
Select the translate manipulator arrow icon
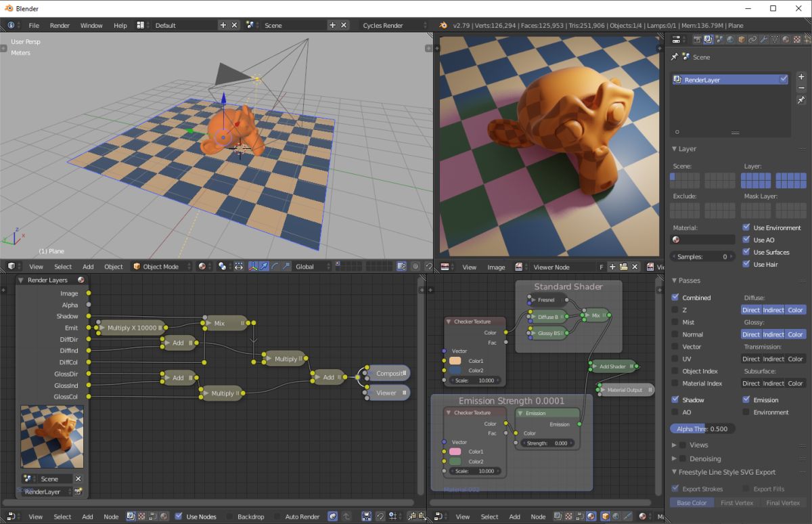[x=264, y=266]
